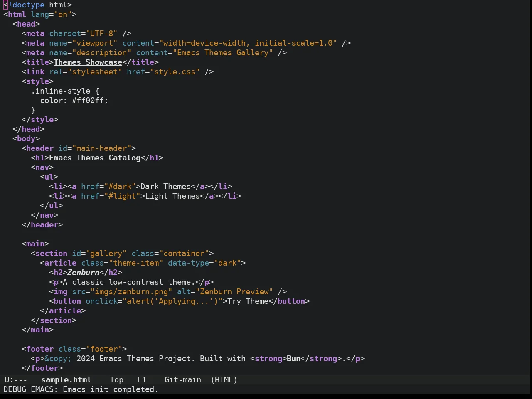
Task: Click the "Zenburn Preview" alt string
Action: [x=234, y=291]
